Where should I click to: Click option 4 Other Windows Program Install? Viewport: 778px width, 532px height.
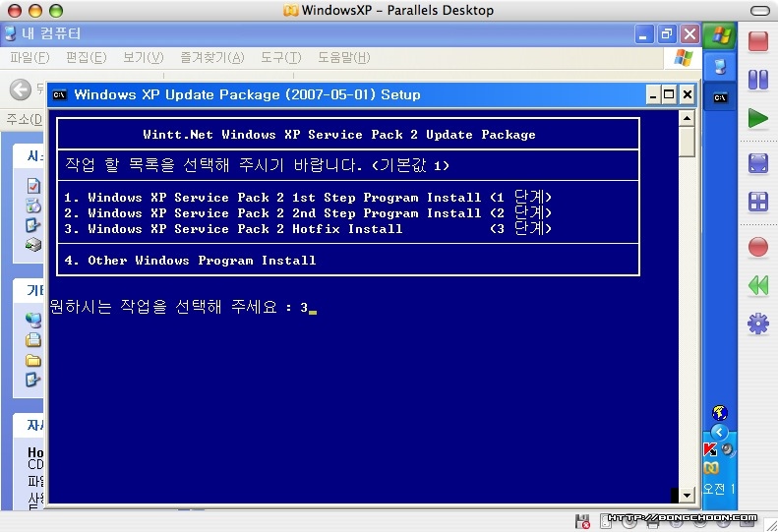(x=190, y=260)
